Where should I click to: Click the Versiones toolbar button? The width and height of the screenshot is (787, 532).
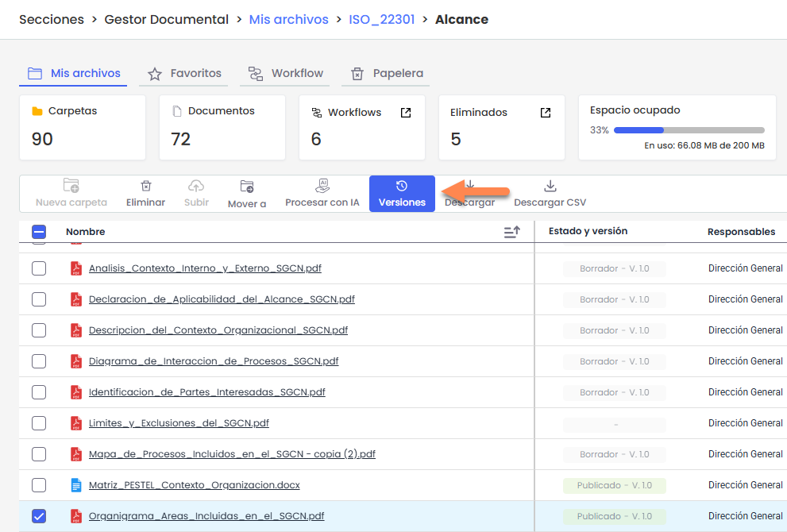click(x=402, y=194)
